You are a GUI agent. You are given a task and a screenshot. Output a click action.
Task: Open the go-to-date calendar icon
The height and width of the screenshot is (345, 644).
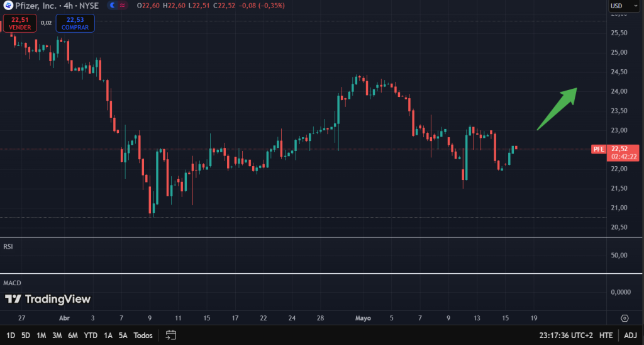coord(171,335)
